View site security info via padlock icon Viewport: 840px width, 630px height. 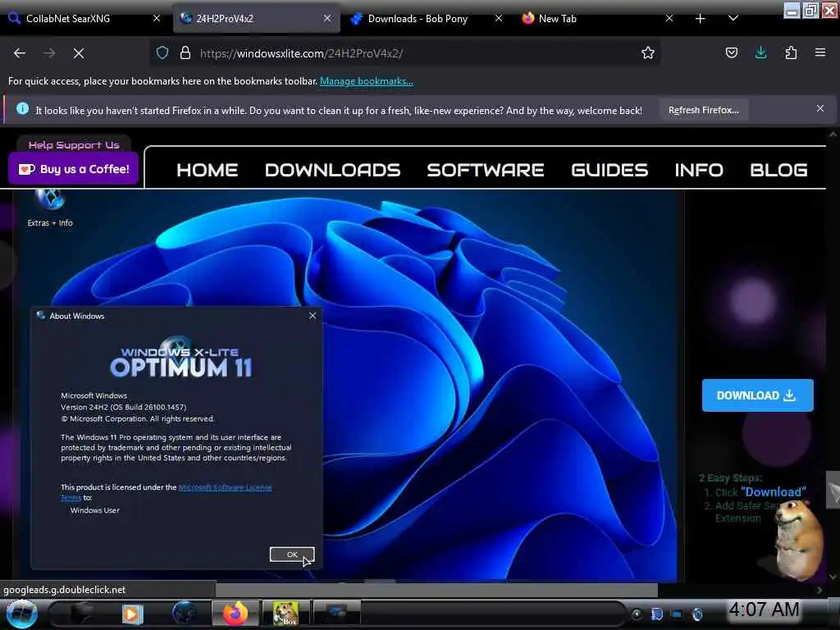(185, 52)
